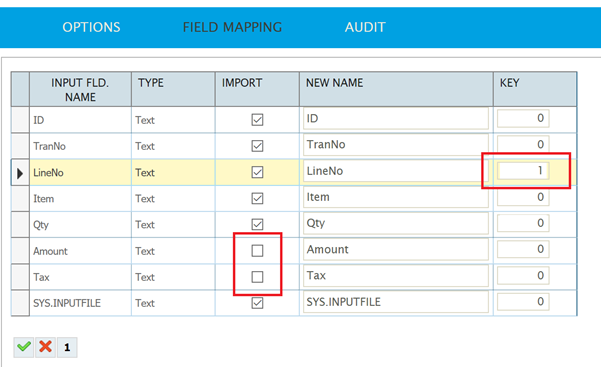Click the INPUT FLD. NAME column header
This screenshot has height=367, width=601.
[x=80, y=89]
